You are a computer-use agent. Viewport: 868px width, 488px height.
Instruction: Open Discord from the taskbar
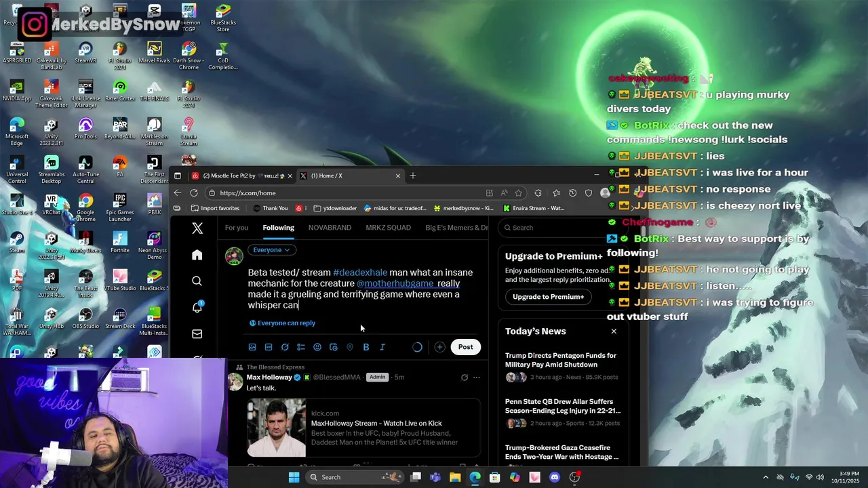(x=555, y=477)
